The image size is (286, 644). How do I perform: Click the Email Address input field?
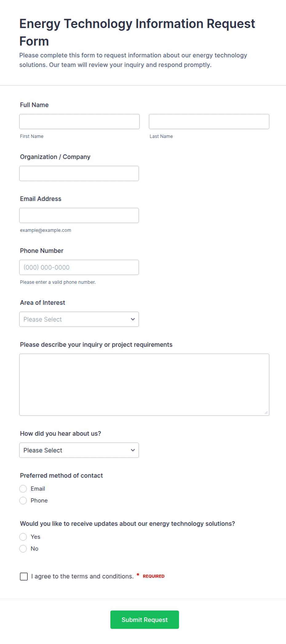(x=79, y=215)
